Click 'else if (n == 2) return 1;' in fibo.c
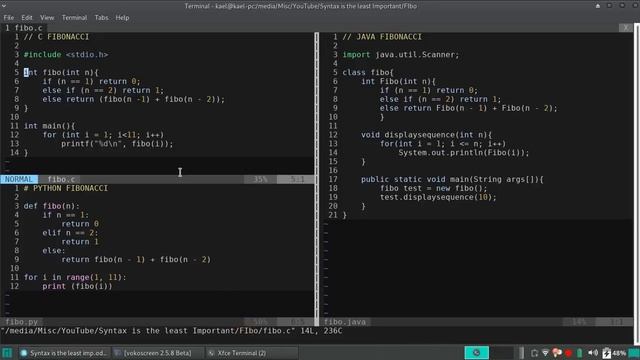640x360 pixels. pyautogui.click(x=103, y=90)
